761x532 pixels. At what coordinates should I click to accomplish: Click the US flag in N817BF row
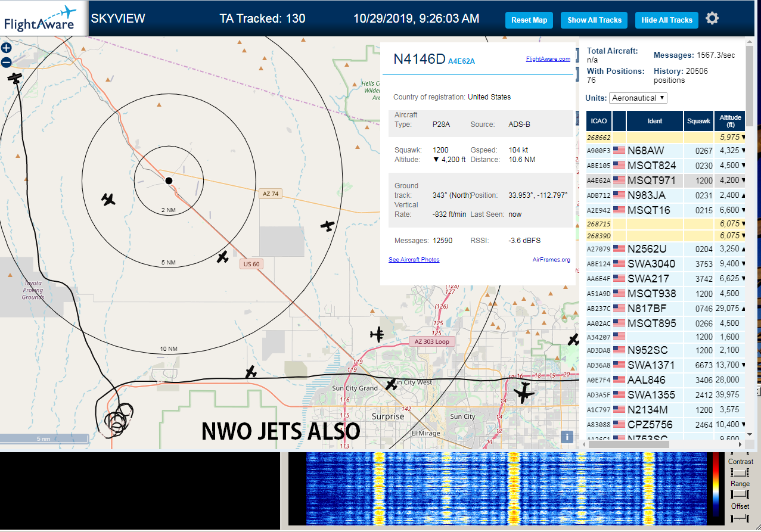click(x=619, y=309)
